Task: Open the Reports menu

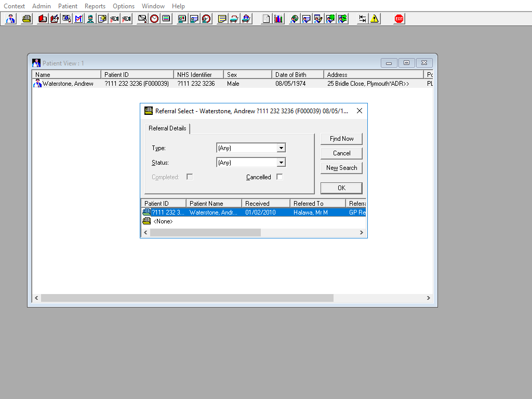Action: click(x=95, y=6)
